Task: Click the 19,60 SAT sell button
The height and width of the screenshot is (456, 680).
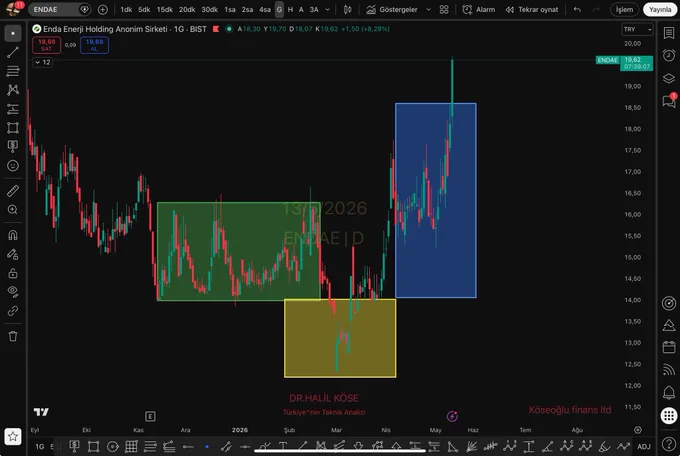Action: (46, 45)
